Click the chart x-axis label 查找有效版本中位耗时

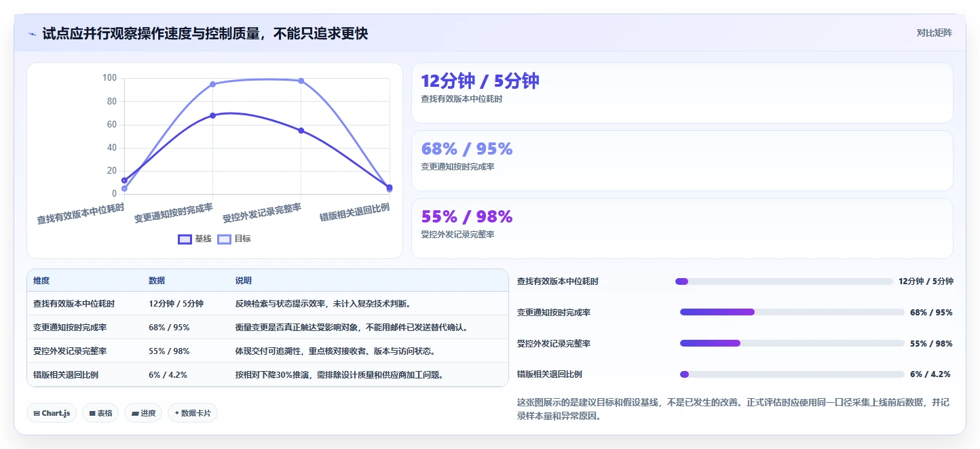(81, 214)
